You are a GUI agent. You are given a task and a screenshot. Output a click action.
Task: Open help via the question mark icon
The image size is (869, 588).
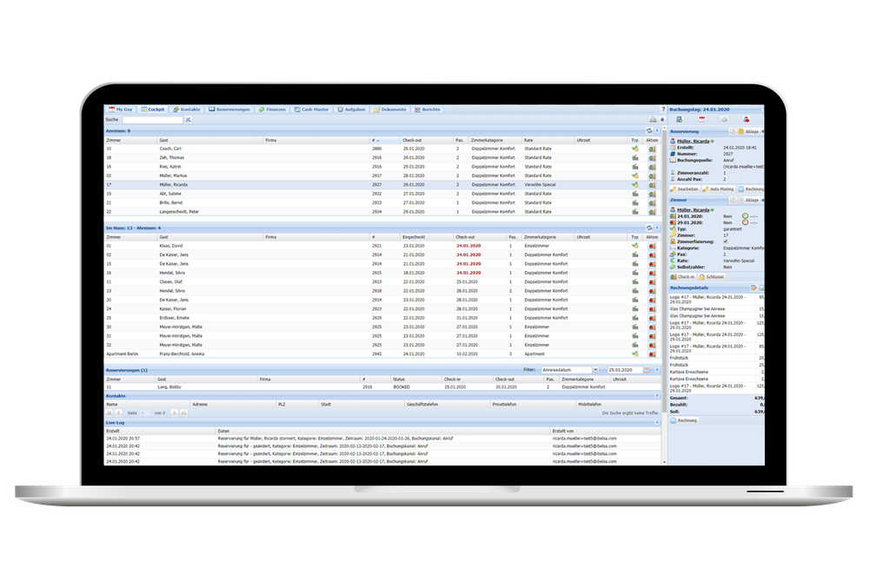click(663, 109)
